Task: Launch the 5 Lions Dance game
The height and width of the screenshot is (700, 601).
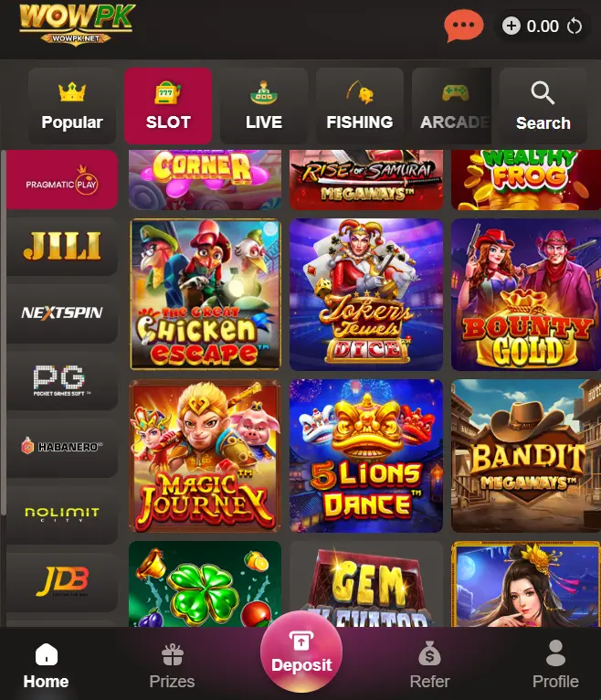Action: [x=366, y=456]
